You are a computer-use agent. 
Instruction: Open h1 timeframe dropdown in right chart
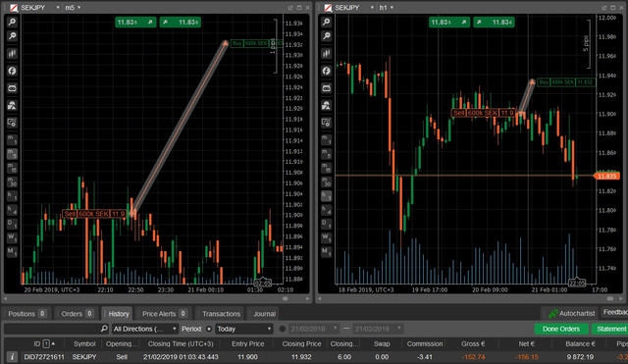[392, 8]
